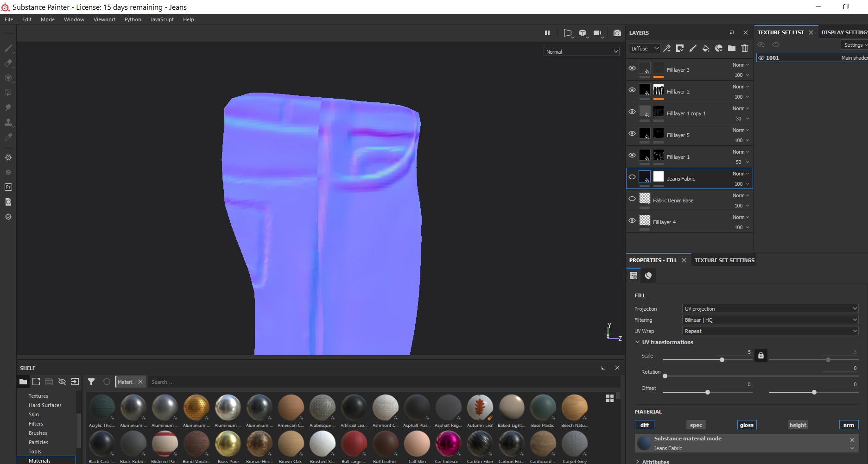This screenshot has height=464, width=868.
Task: Delete selected layer with trash icon
Action: pyautogui.click(x=744, y=48)
